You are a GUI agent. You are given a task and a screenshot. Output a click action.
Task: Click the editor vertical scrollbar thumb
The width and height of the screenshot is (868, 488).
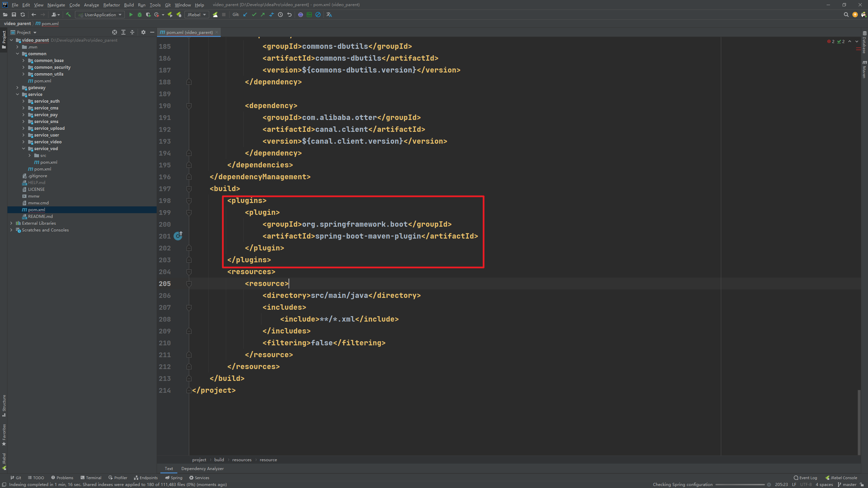pyautogui.click(x=859, y=422)
